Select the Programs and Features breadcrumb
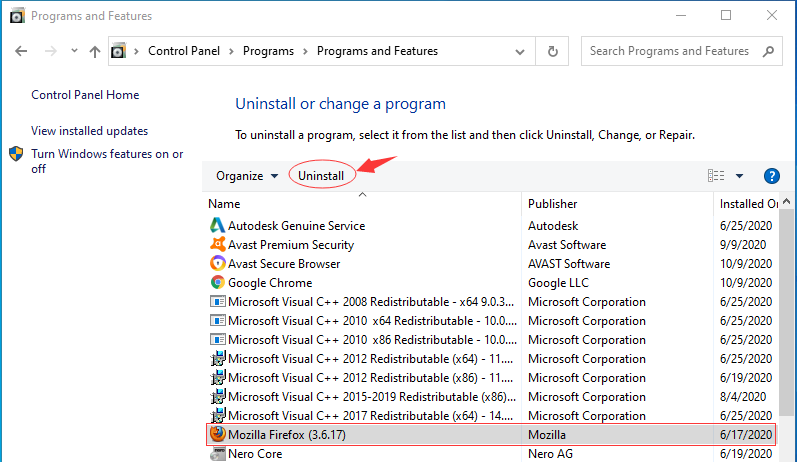797x462 pixels. [377, 51]
